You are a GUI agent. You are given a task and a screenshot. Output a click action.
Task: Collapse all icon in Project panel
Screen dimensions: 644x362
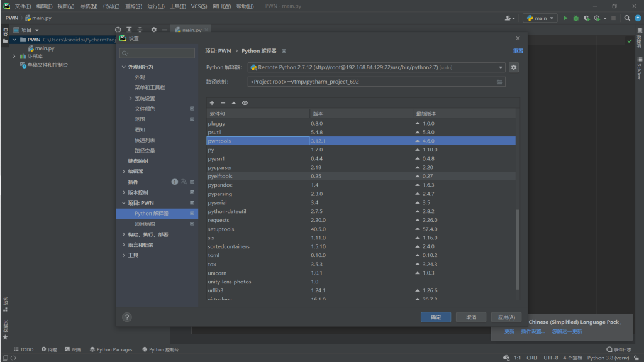140,30
